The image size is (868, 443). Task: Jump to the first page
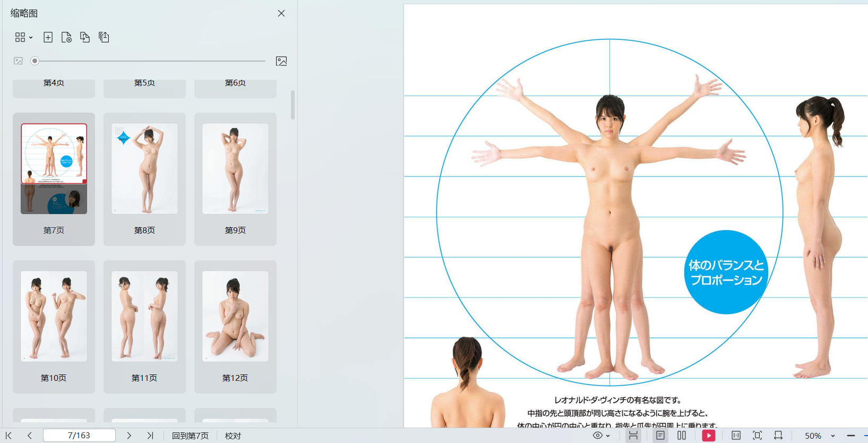tap(8, 436)
